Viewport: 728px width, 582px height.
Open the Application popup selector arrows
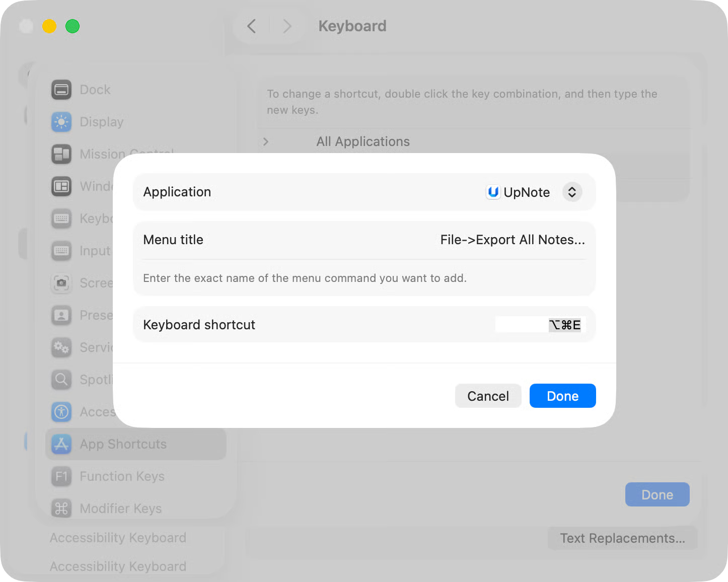[x=572, y=192]
